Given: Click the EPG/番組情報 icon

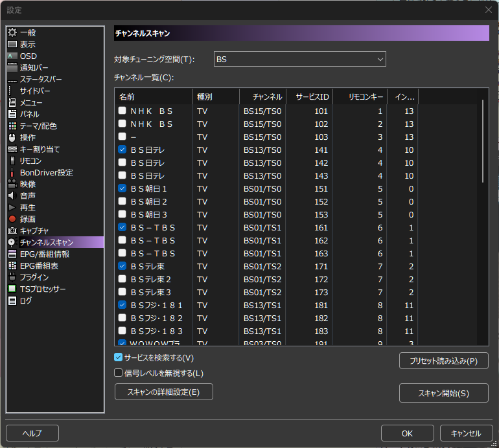Looking at the screenshot, I should tap(12, 254).
